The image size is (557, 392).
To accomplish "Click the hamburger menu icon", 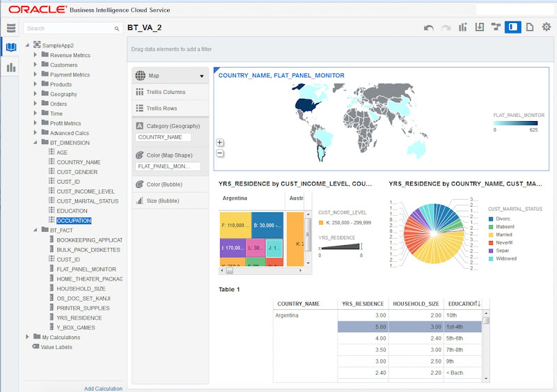I will click(x=11, y=28).
